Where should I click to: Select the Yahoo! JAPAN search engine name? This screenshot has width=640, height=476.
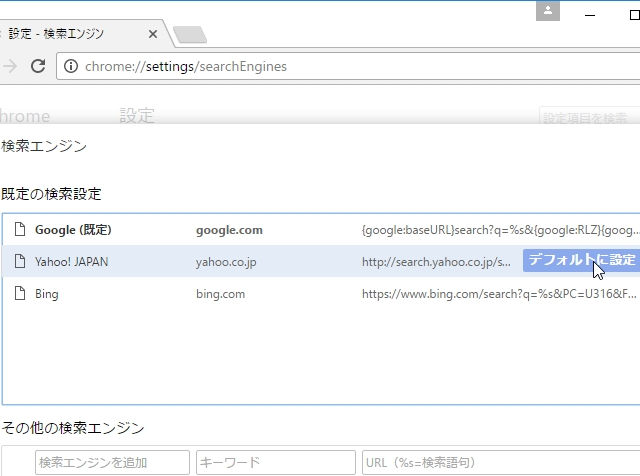click(71, 262)
